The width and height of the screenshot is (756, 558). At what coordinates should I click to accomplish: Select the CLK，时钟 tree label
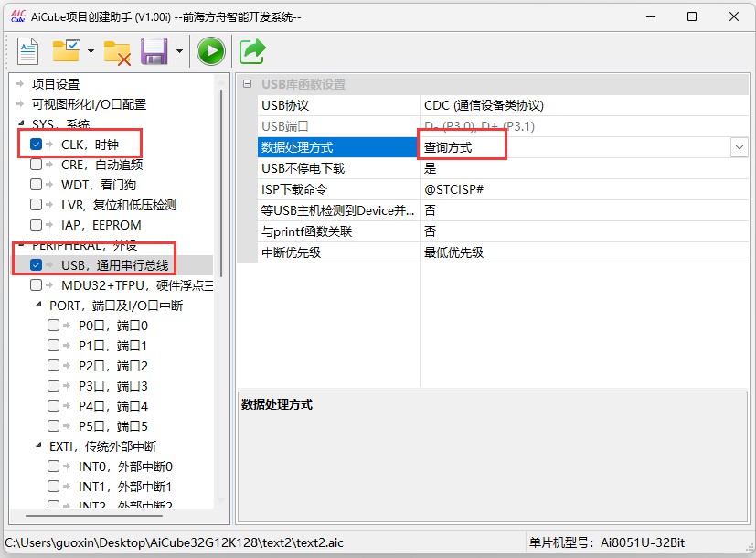(90, 145)
